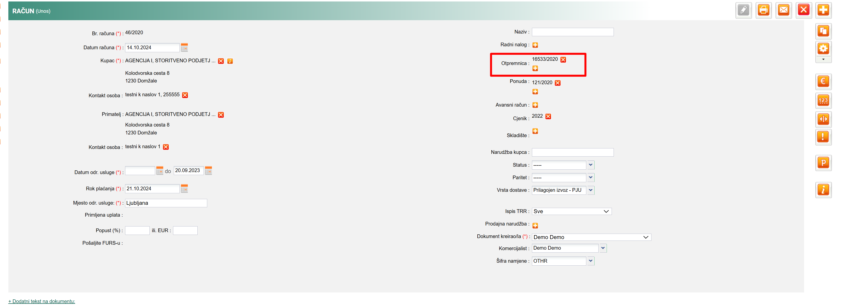The height and width of the screenshot is (307, 868).
Task: Add a Radni nalog with plus icon
Action: [x=535, y=45]
